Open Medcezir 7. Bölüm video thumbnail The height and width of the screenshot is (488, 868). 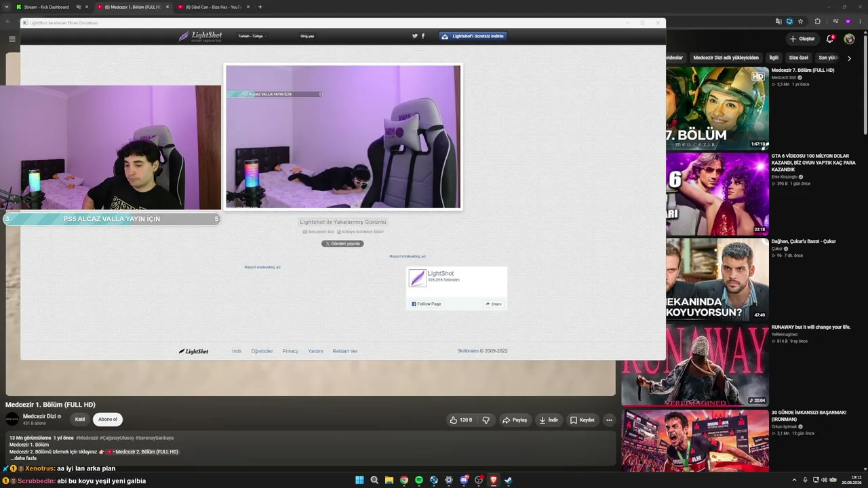[717, 108]
